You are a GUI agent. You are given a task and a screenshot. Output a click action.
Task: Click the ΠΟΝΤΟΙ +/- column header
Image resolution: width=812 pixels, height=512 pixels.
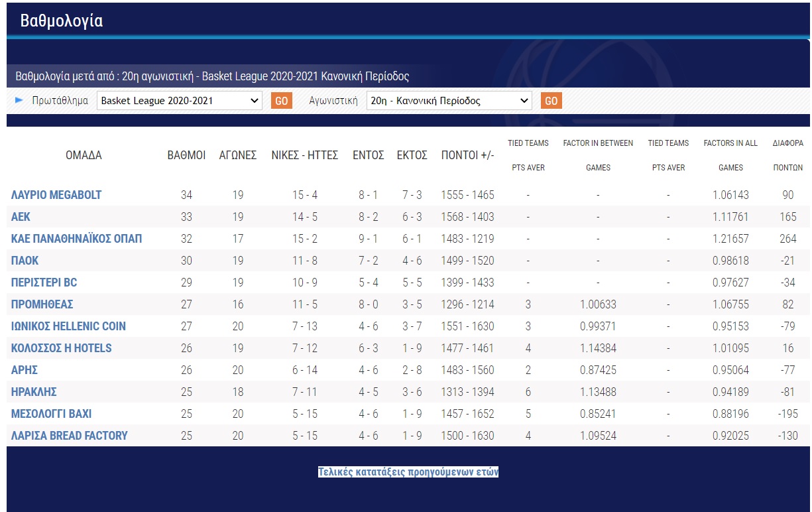coord(467,155)
